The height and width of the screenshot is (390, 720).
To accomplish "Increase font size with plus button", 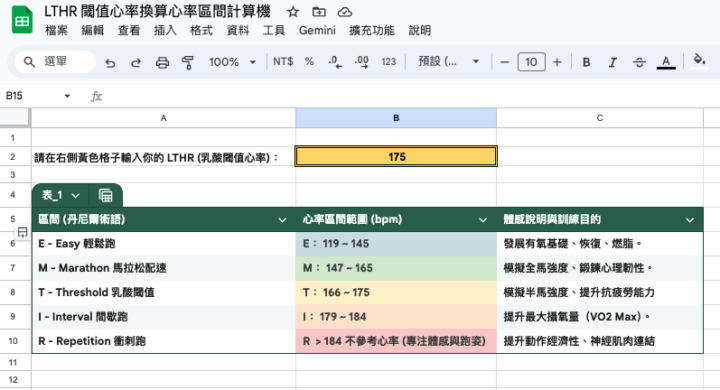I will (557, 62).
